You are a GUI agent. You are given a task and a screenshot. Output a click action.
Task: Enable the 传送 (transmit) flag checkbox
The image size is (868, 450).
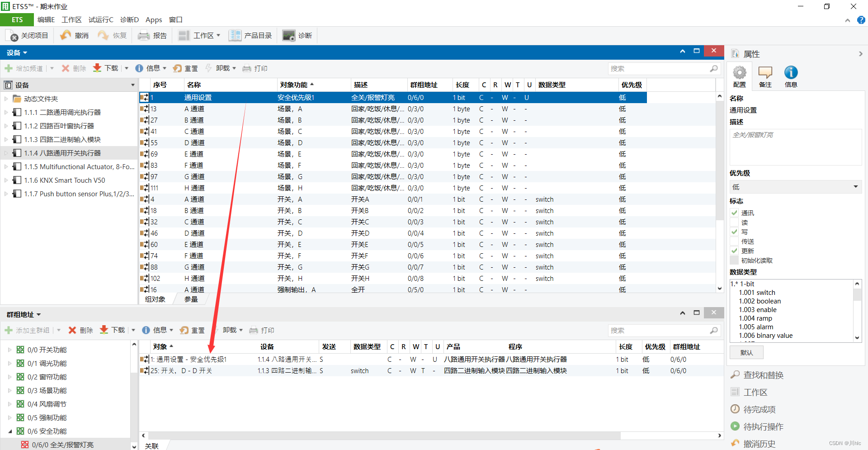[x=734, y=242]
